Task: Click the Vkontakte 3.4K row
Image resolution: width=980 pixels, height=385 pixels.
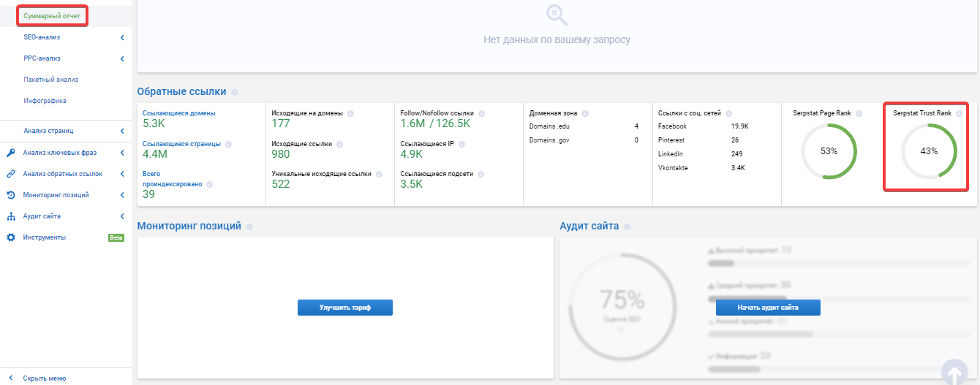Action: click(701, 168)
